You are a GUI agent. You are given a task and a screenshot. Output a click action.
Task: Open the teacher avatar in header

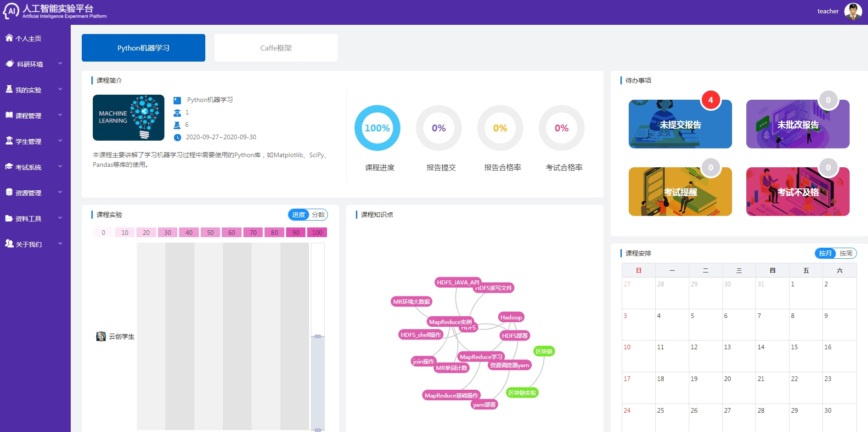coord(853,11)
